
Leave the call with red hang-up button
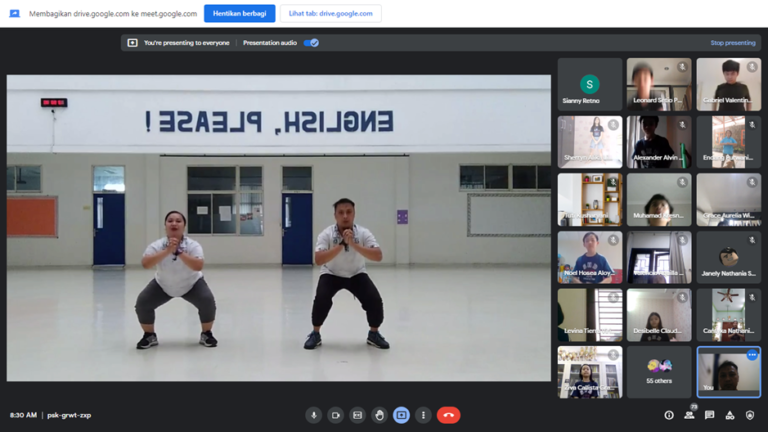click(x=448, y=415)
